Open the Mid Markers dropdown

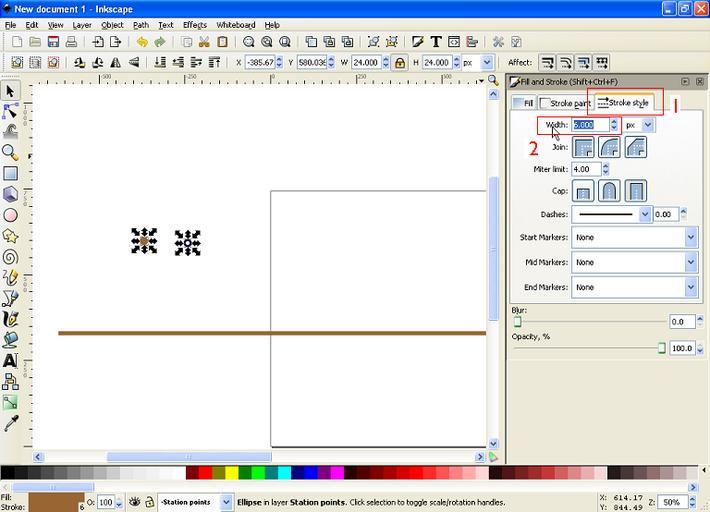(x=691, y=262)
